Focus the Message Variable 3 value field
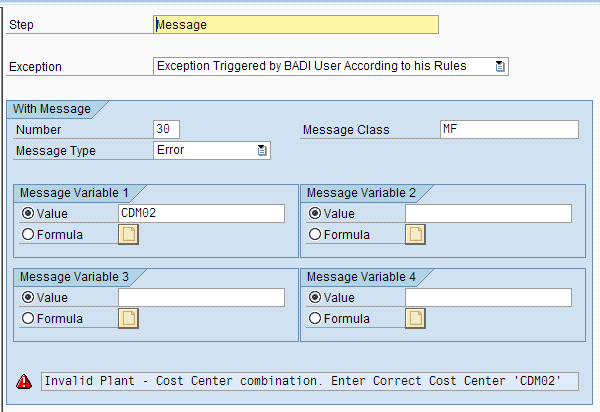Viewport: 600px width, 412px height. [201, 297]
